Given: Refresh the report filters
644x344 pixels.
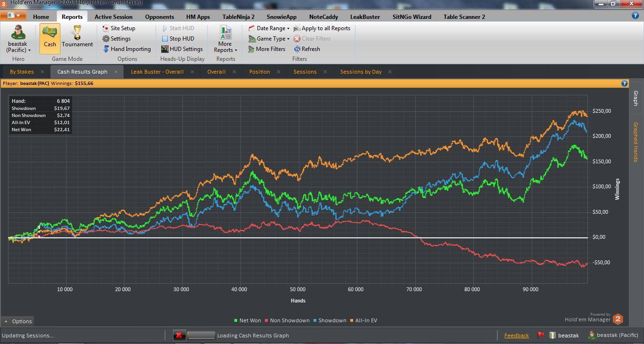Looking at the screenshot, I should tap(307, 49).
